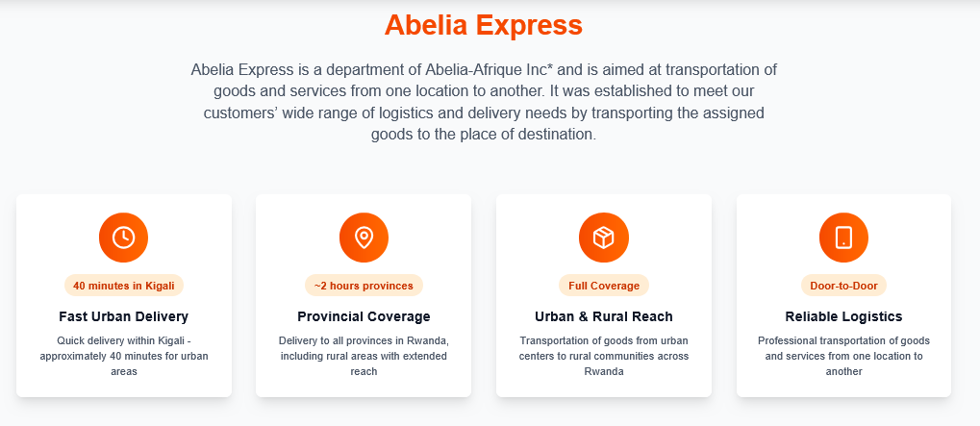Click the '40 minutes in Kigali' badge
This screenshot has width=980, height=426.
(x=123, y=286)
